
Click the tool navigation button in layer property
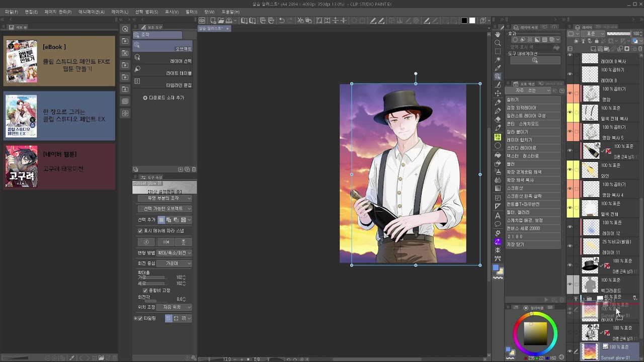pyautogui.click(x=535, y=60)
